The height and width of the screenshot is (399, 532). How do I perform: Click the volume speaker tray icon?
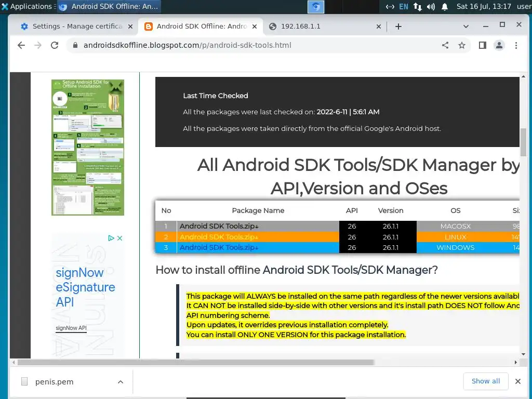tap(431, 6)
